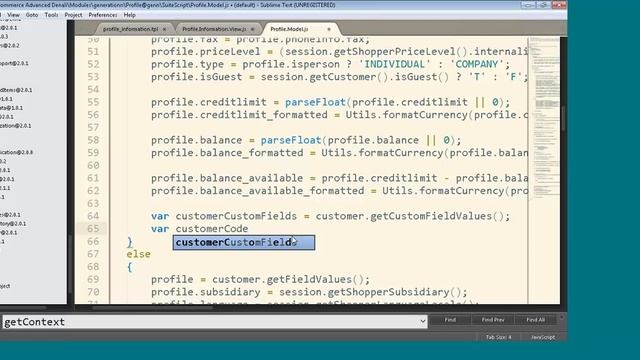This screenshot has height=360, width=640.
Task: Click line number 70 in the gutter
Action: tap(93, 292)
